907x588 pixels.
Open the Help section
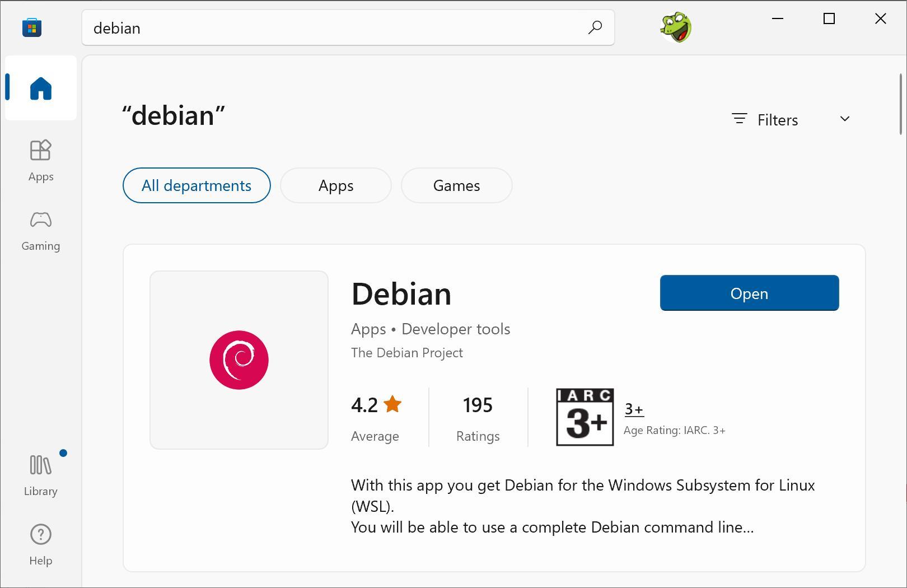[41, 545]
